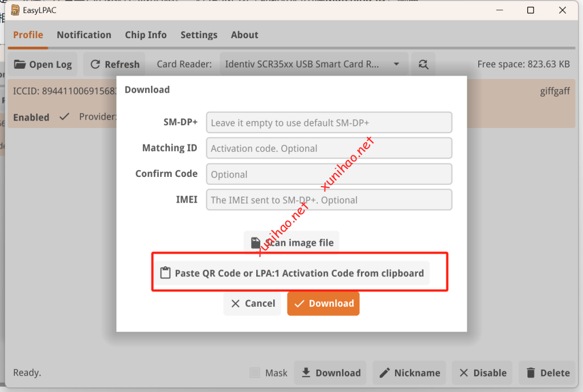Open the Chip Info tab
Image resolution: width=583 pixels, height=392 pixels.
tap(146, 35)
